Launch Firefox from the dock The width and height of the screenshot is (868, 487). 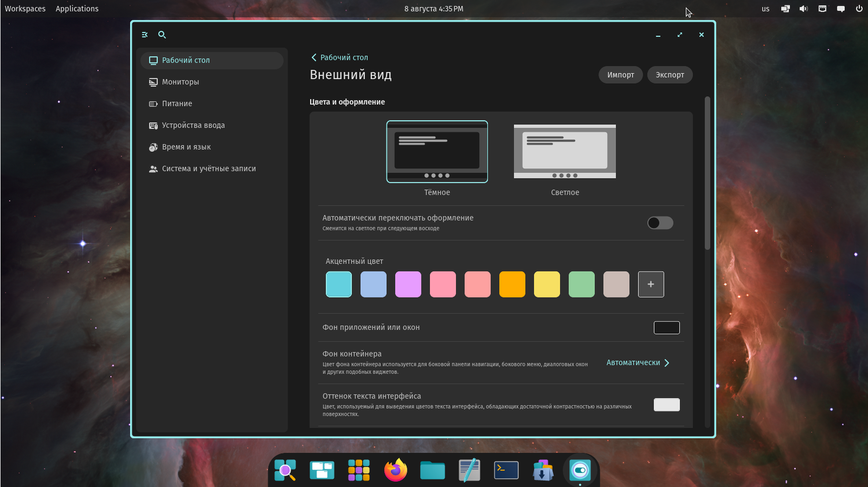396,470
